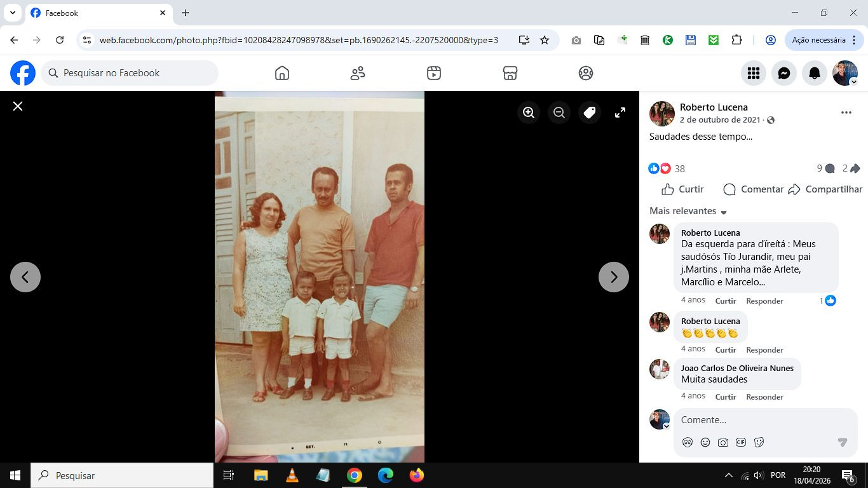This screenshot has width=868, height=488.
Task: Open the Facebook apps grid menu
Action: [754, 73]
